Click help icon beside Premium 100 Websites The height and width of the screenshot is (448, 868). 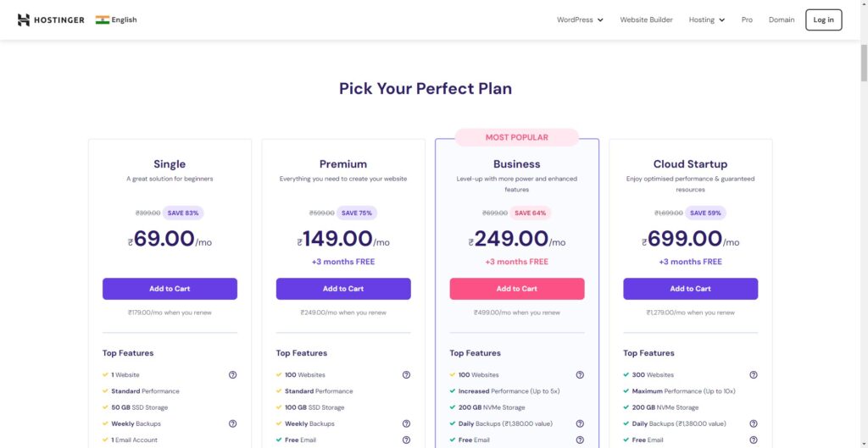[406, 375]
